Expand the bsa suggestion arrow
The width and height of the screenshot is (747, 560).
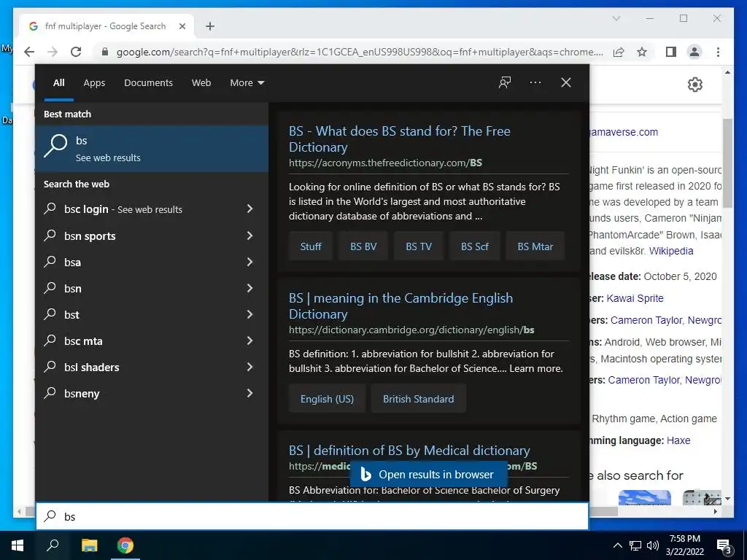click(x=249, y=262)
